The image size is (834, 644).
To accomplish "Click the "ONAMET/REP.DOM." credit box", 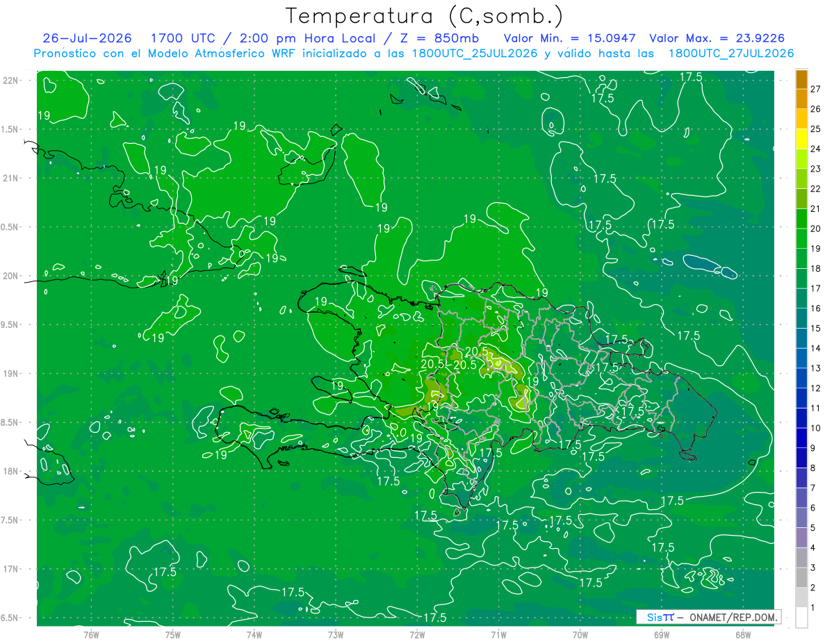I will point(708,617).
